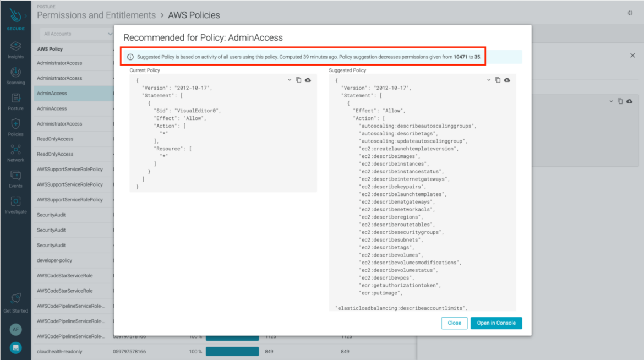Collapse the Current Policy code block
The width and height of the screenshot is (644, 360).
(290, 80)
